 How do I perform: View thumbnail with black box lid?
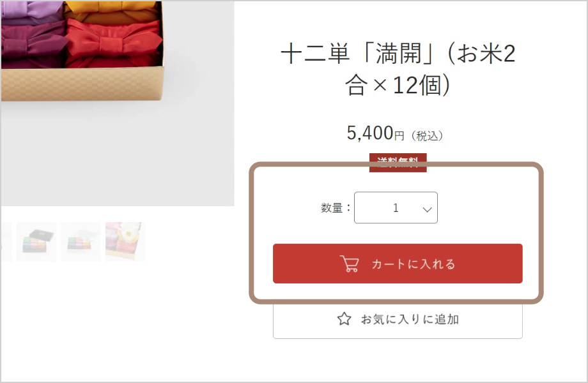click(36, 241)
